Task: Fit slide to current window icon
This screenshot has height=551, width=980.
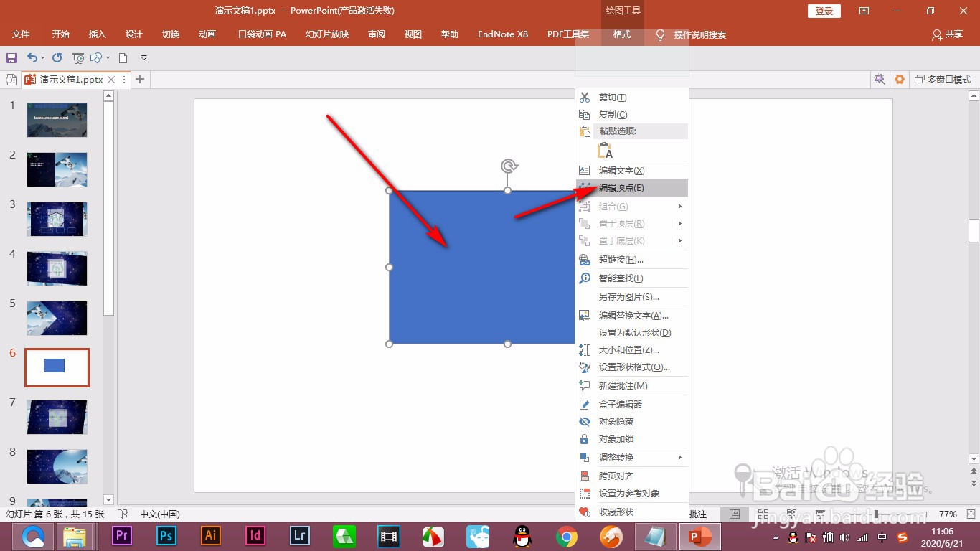Action: coord(970,514)
